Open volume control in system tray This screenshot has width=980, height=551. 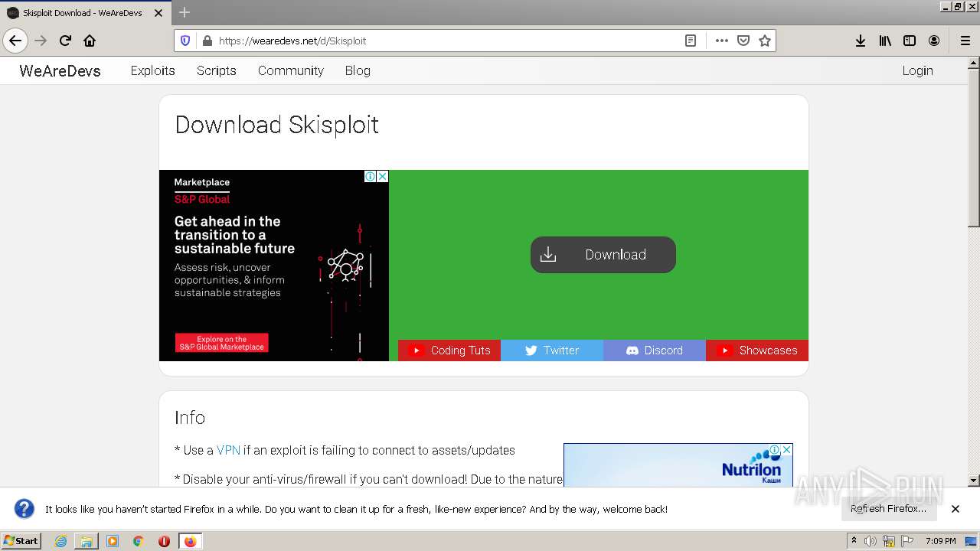click(871, 541)
